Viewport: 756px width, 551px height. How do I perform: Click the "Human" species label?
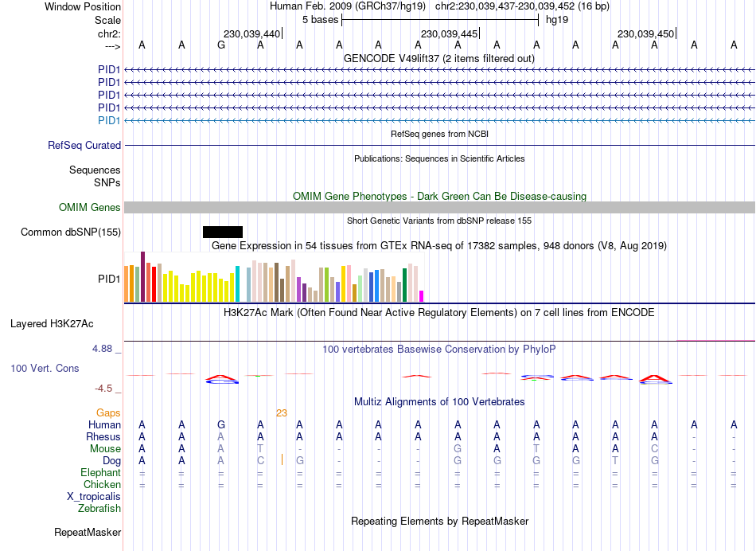104,424
